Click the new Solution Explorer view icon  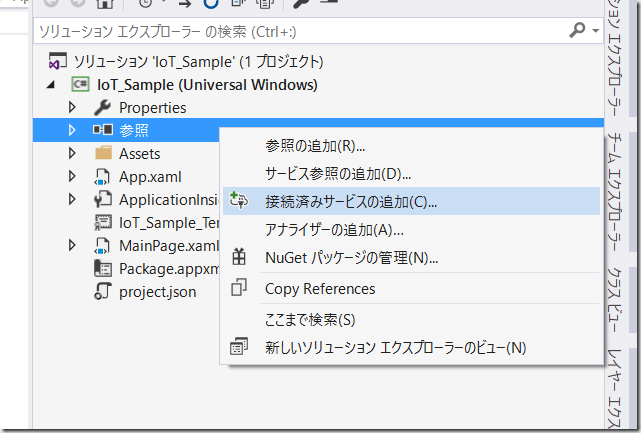click(239, 346)
